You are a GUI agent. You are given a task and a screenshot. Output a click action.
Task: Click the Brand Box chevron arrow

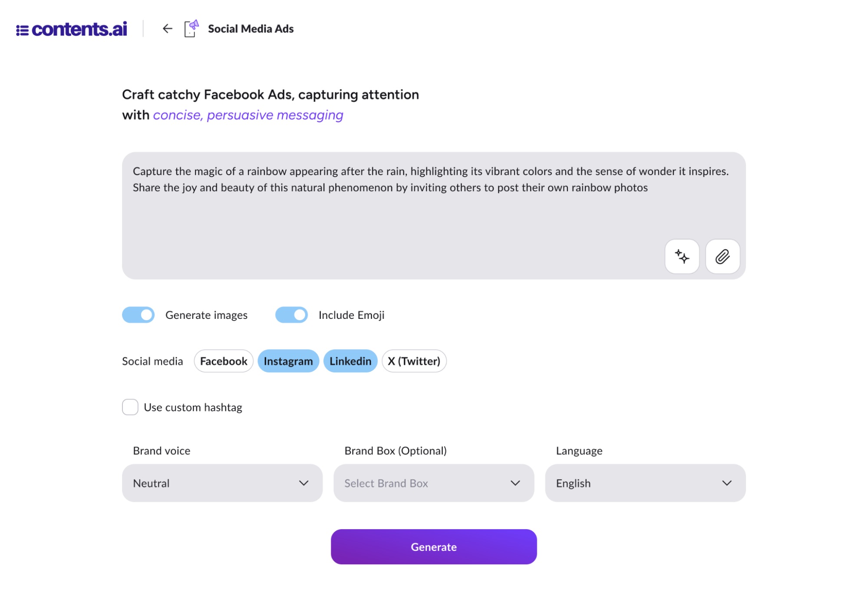[x=515, y=483]
